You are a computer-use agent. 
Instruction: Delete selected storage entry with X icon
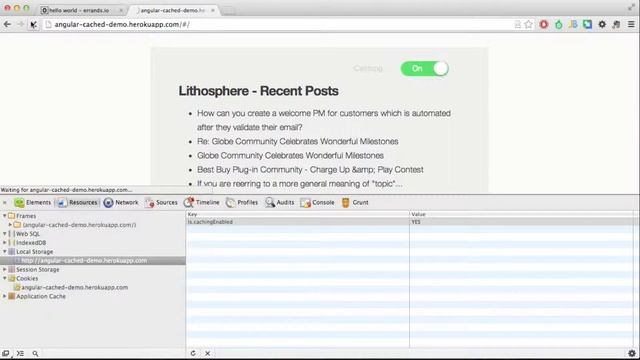[207, 353]
